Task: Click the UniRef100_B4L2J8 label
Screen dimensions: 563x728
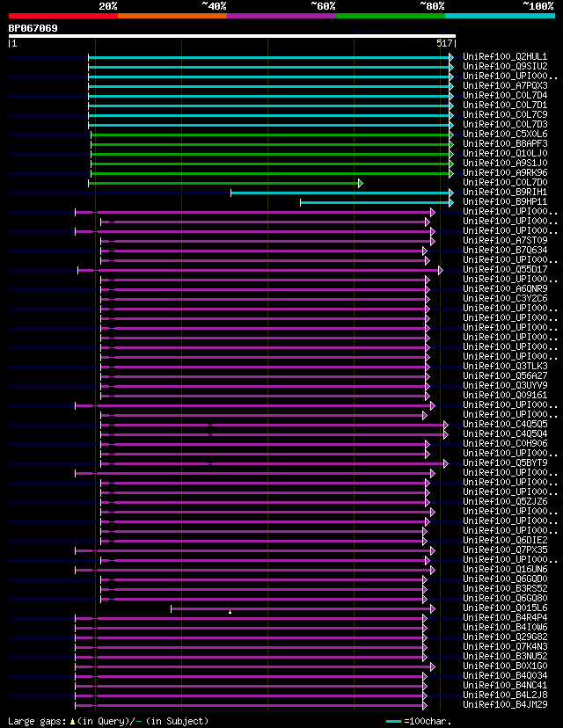Action: 505,695
